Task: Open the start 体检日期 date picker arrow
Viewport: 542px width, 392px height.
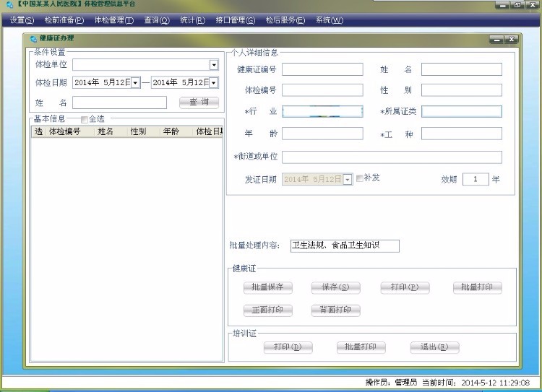Action: click(136, 83)
